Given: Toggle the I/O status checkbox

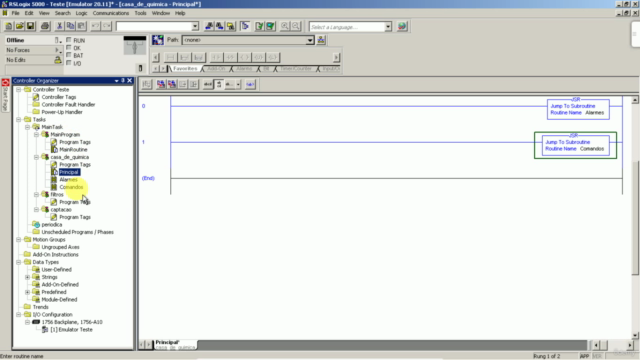Looking at the screenshot, I should [x=69, y=63].
